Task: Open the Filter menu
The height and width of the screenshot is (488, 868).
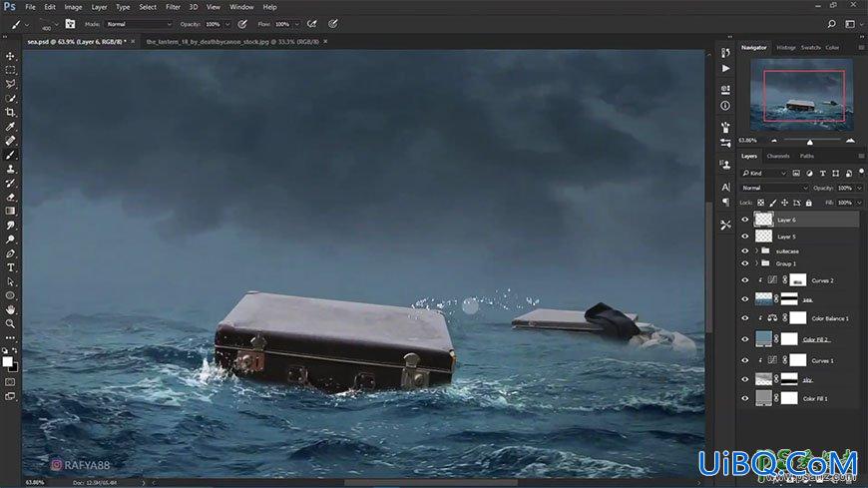Action: click(173, 7)
